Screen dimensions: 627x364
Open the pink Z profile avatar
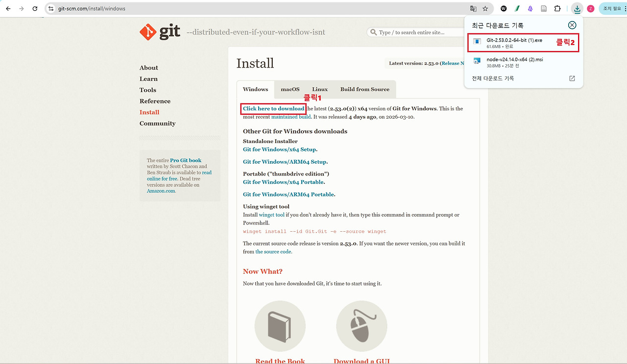(591, 9)
